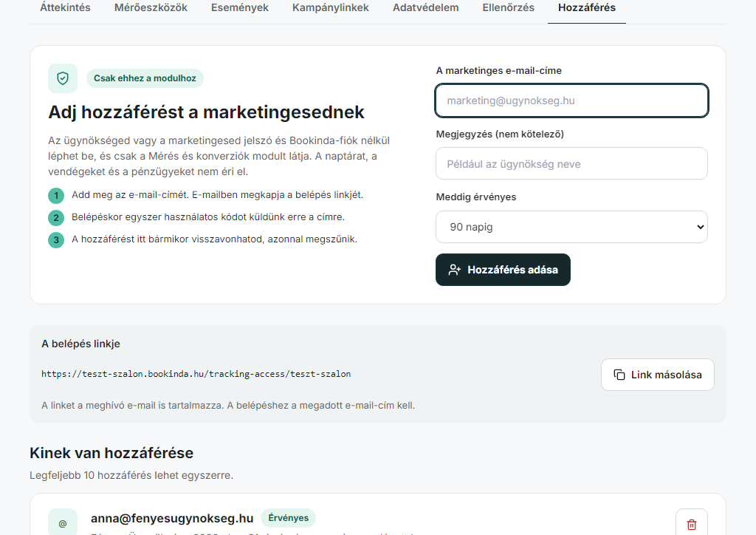Click the Megjegyzés note input field
This screenshot has width=756, height=535.
[x=571, y=163]
